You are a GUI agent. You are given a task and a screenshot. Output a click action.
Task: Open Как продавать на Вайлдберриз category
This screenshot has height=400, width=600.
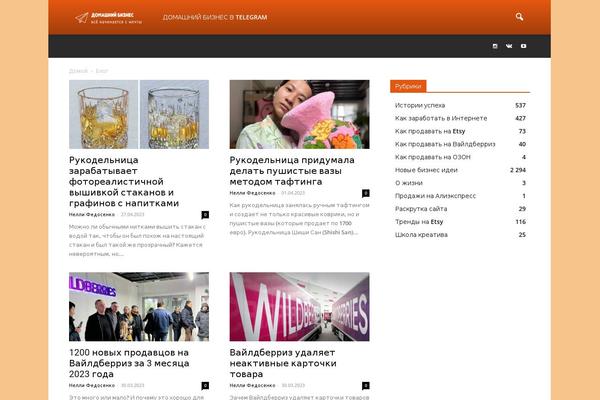pos(445,144)
